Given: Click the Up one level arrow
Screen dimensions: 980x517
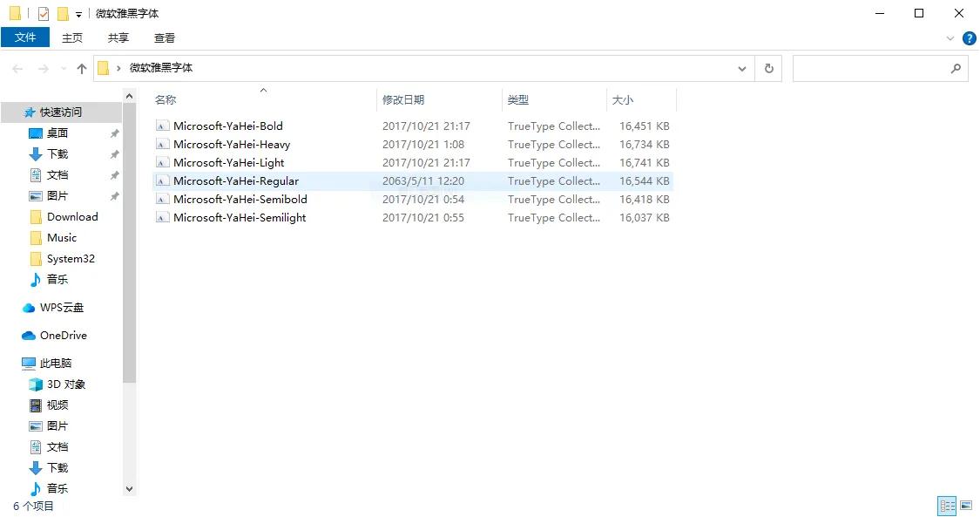Looking at the screenshot, I should click(x=82, y=69).
